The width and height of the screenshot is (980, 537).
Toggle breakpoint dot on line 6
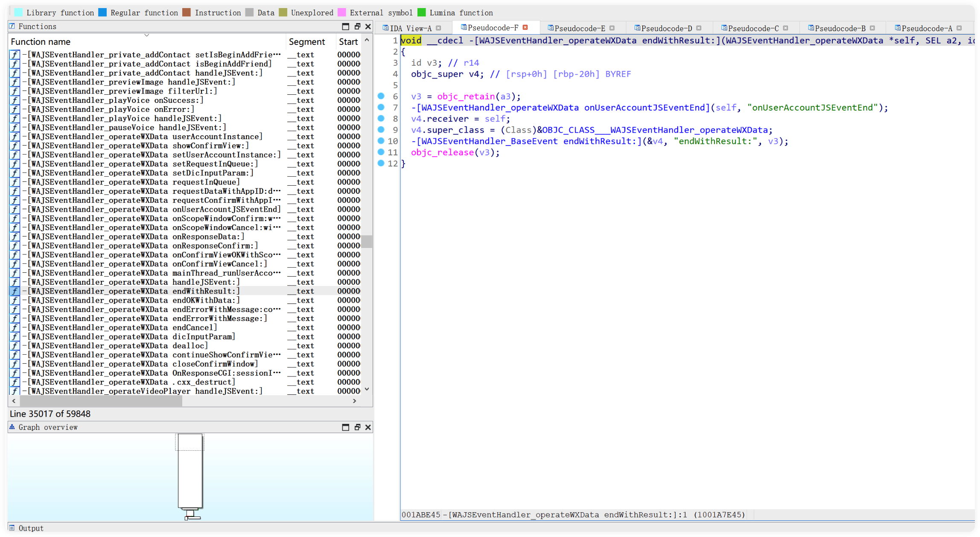[x=381, y=96]
